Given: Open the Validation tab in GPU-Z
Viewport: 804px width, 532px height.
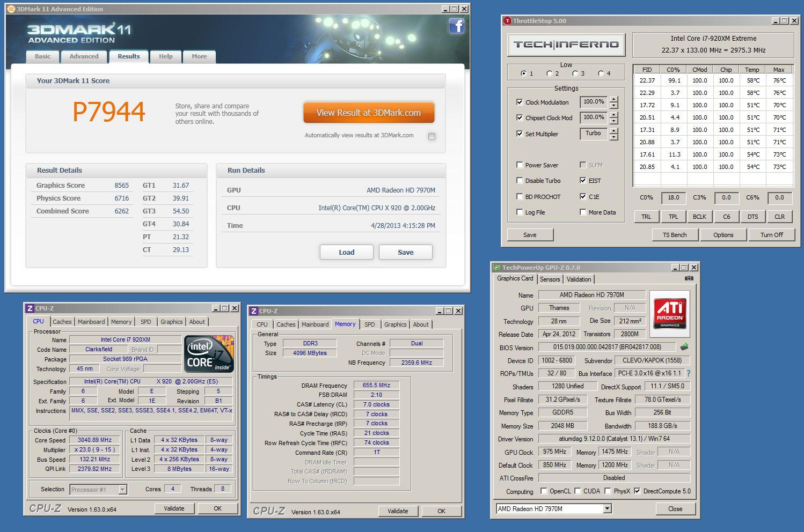Looking at the screenshot, I should tap(579, 279).
